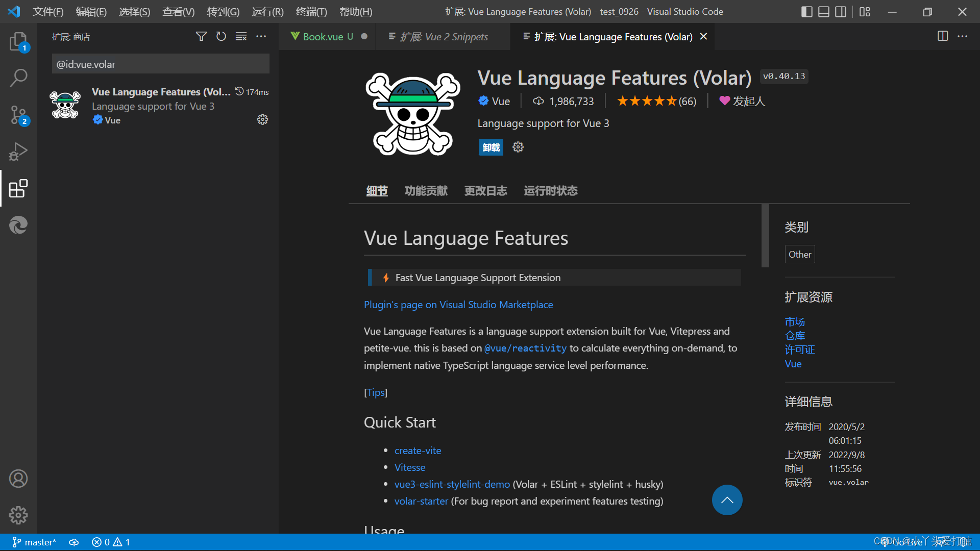Image resolution: width=980 pixels, height=551 pixels.
Task: Open the volar-starter link
Action: pos(421,501)
